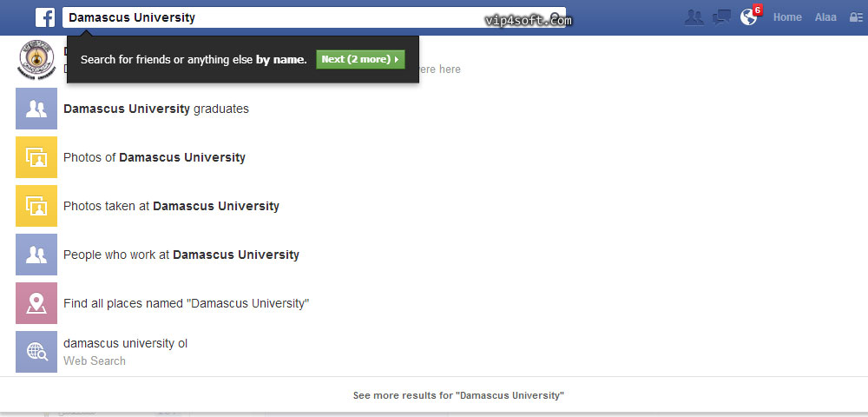This screenshot has width=868, height=417.
Task: Open the notifications globe icon
Action: (x=748, y=17)
